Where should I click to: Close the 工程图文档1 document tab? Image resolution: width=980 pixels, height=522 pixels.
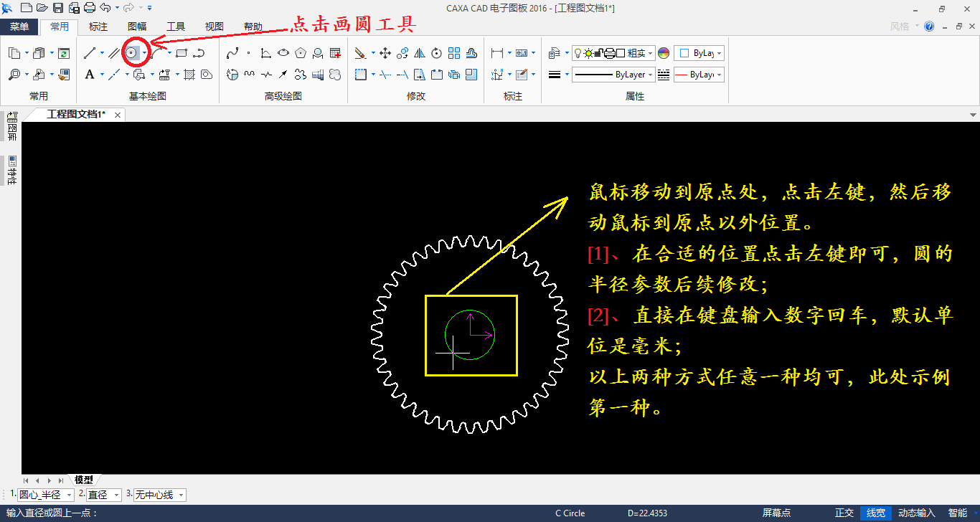118,115
